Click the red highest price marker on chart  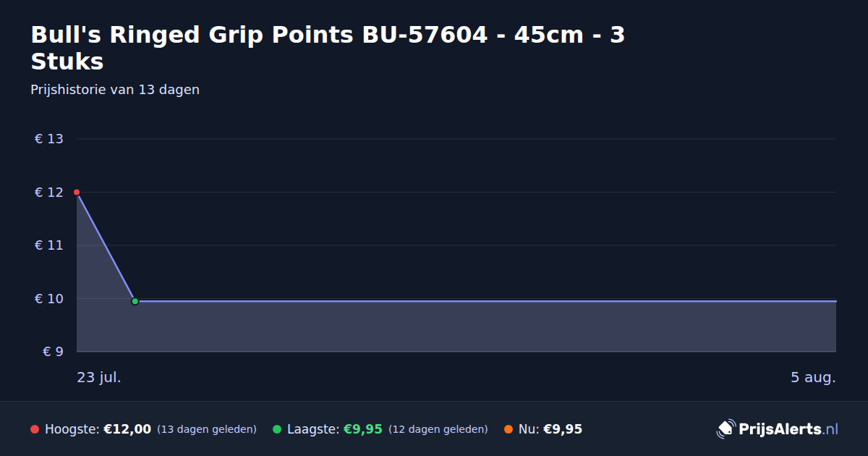(x=77, y=192)
